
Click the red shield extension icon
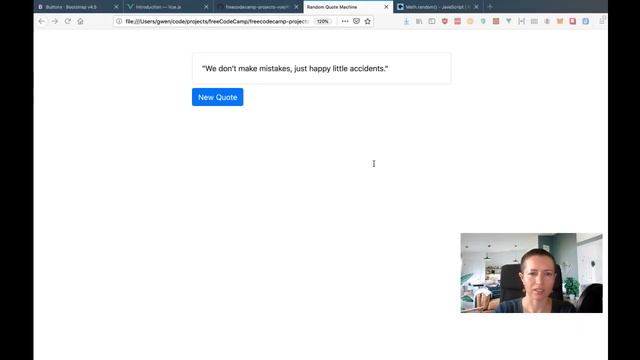(445, 21)
